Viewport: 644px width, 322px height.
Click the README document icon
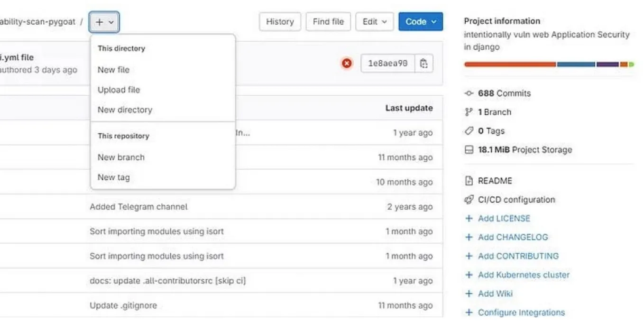[469, 181]
